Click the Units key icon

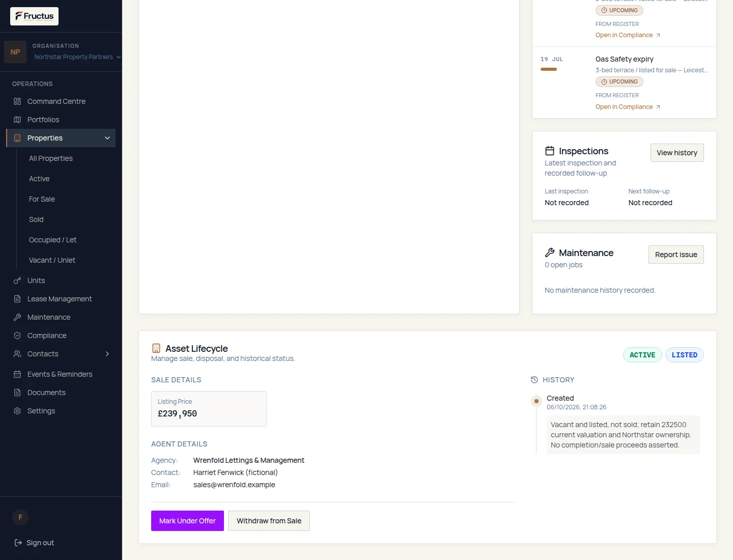[17, 281]
